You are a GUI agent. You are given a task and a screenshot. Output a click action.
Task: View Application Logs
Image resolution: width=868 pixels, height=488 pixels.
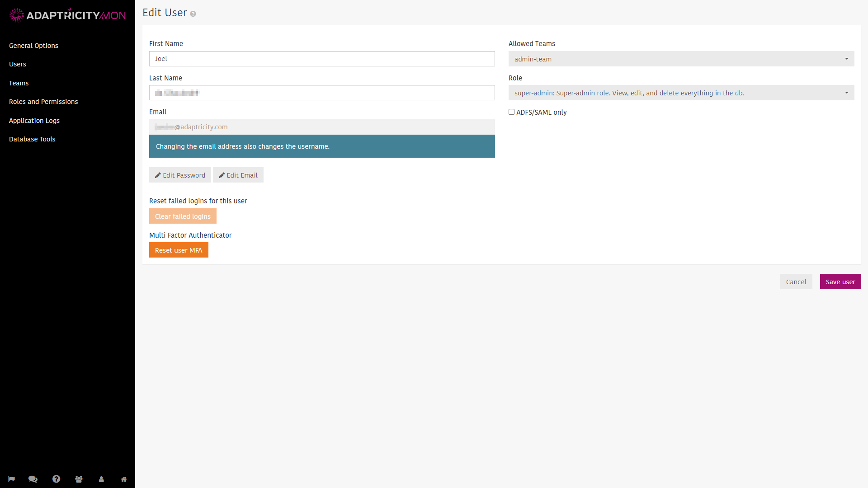[34, 121]
